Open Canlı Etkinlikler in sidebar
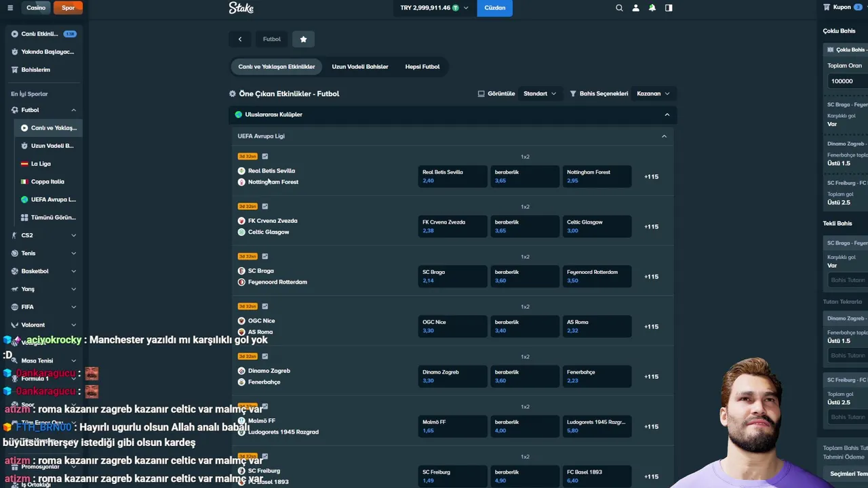Screen dimensions: 868x488 coord(43,34)
